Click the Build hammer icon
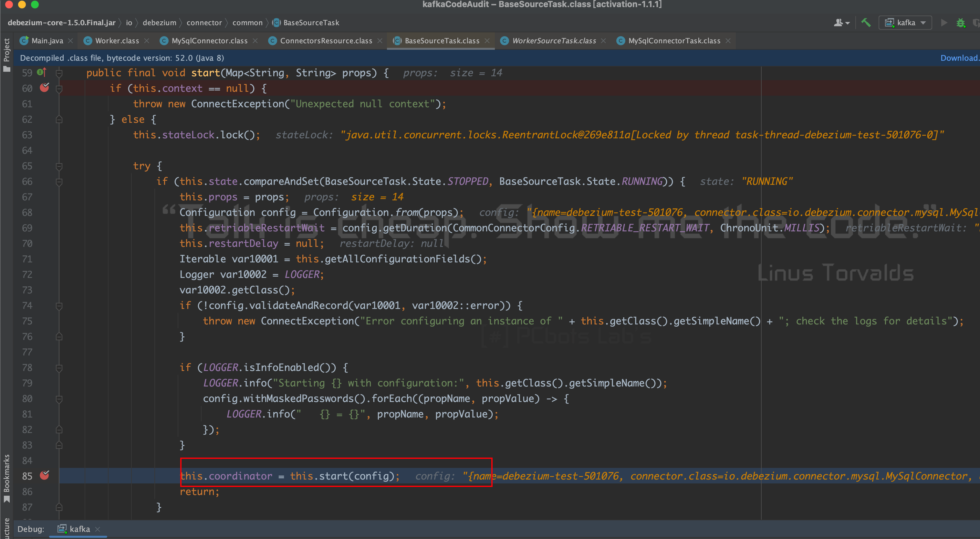The height and width of the screenshot is (539, 980). click(x=866, y=23)
